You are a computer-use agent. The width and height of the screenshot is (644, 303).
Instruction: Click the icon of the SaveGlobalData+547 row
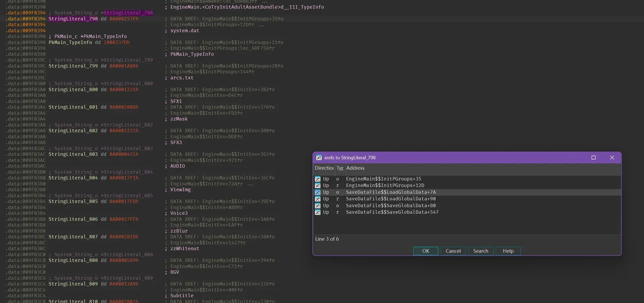318,213
